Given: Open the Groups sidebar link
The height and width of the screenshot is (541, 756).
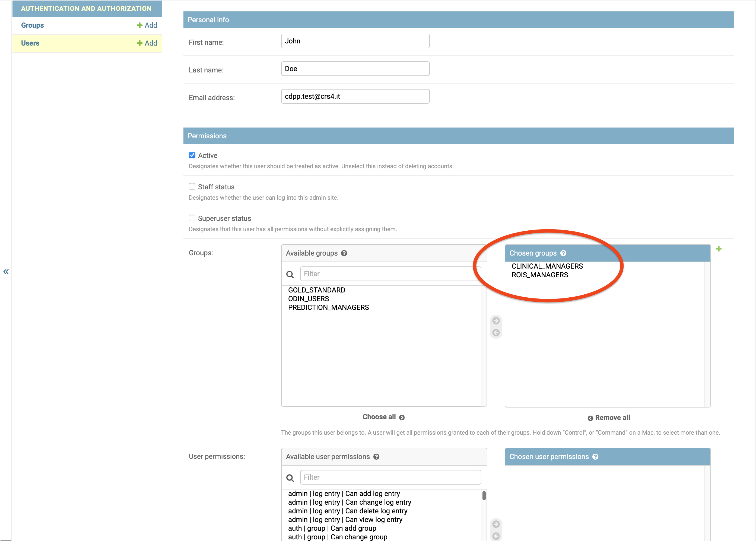Looking at the screenshot, I should 32,25.
